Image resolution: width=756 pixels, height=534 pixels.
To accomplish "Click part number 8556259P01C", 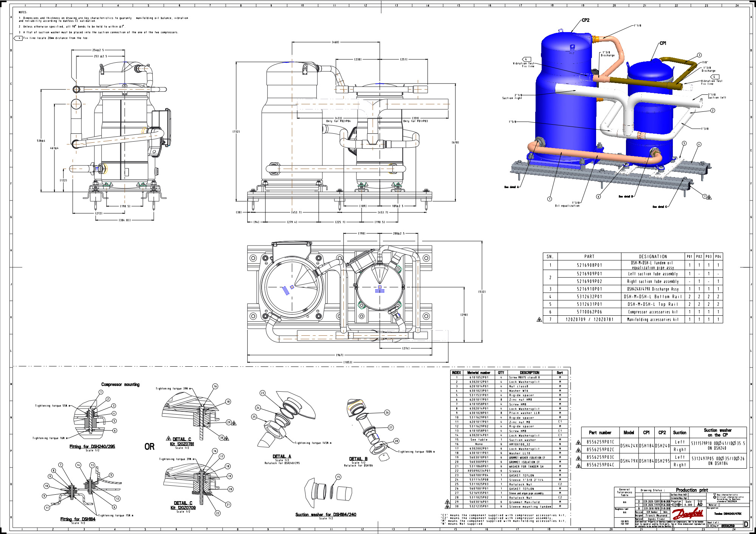I will pos(600,442).
